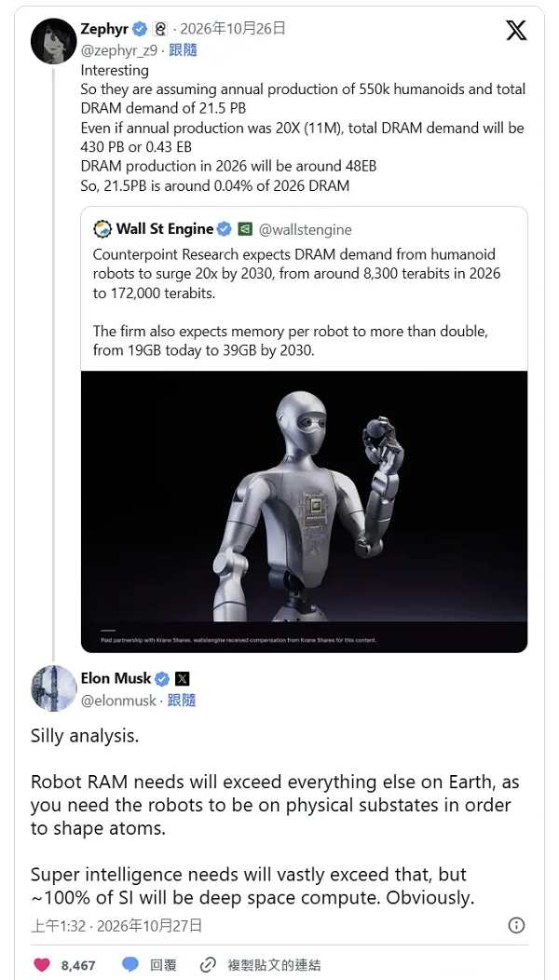Open the @wallstengine handle
Screen dimensions: 559x980
pyautogui.click(x=306, y=230)
